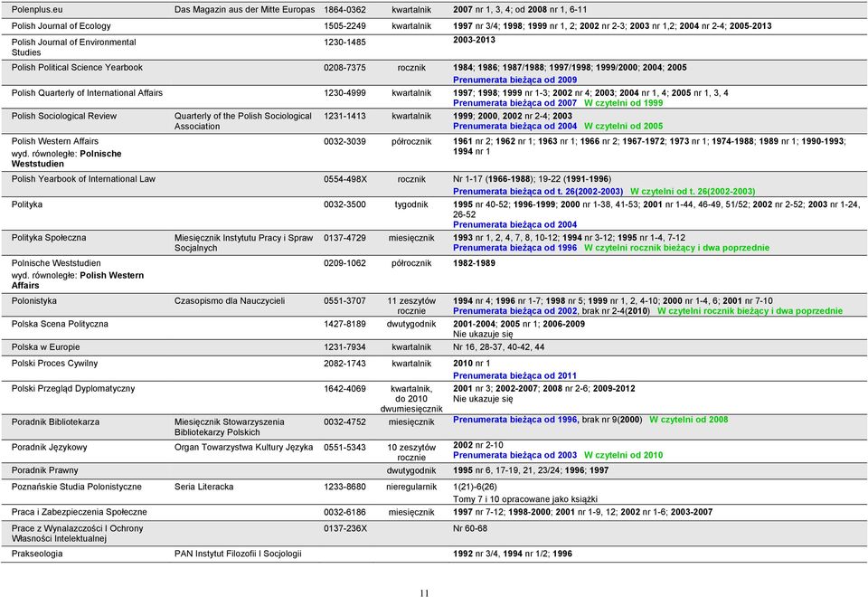Screen dimensions: 868x597
Task: Select the title Polonistyka
Action: (x=33, y=301)
